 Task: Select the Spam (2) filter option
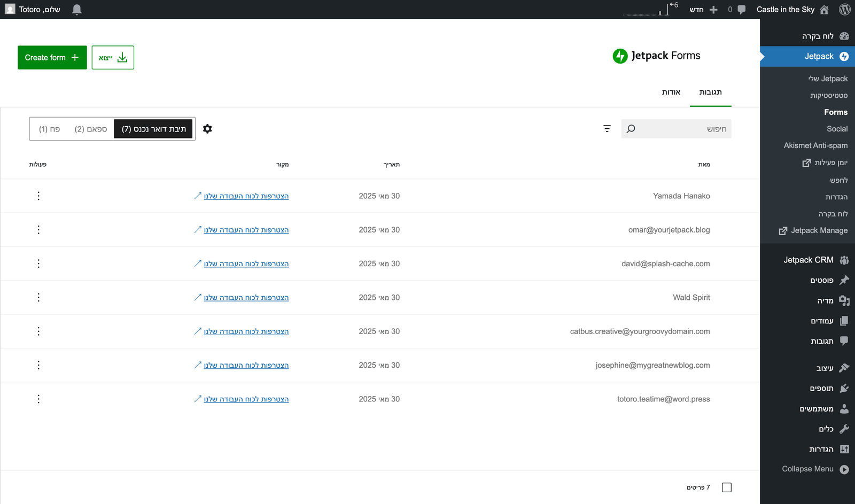pos(91,129)
